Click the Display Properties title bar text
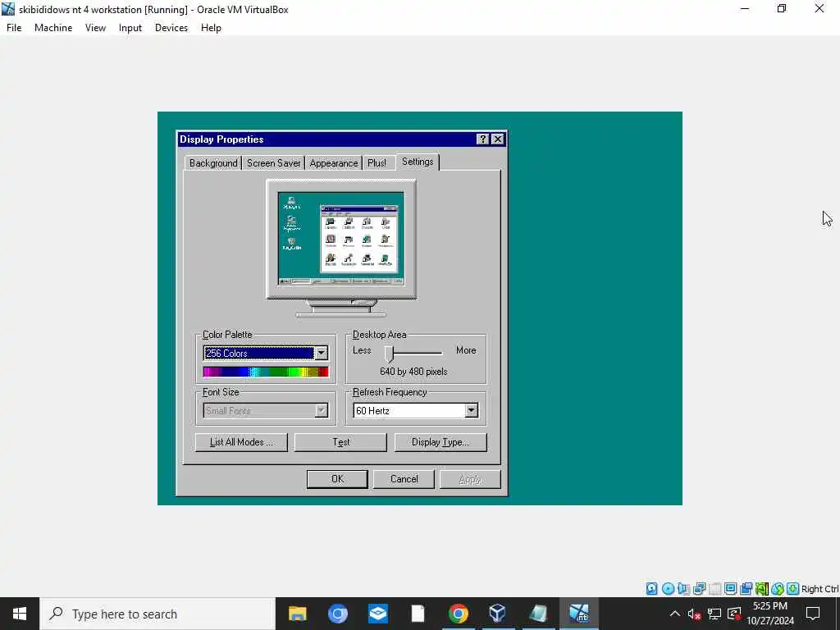840x630 pixels. pyautogui.click(x=221, y=139)
